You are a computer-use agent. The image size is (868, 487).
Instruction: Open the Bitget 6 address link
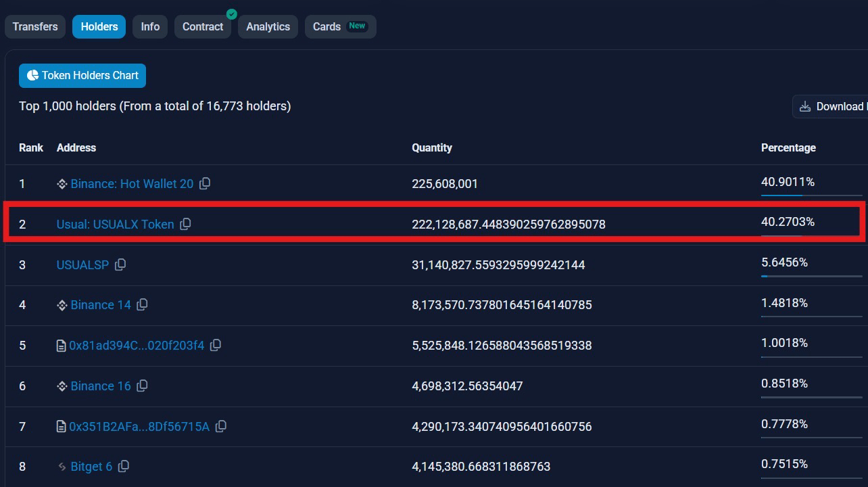coord(91,467)
